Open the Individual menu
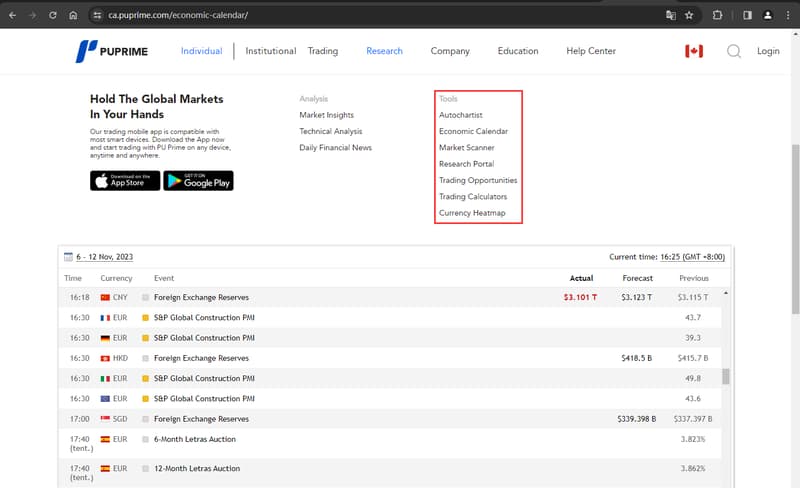Viewport: 800px width, 488px height. click(x=202, y=51)
